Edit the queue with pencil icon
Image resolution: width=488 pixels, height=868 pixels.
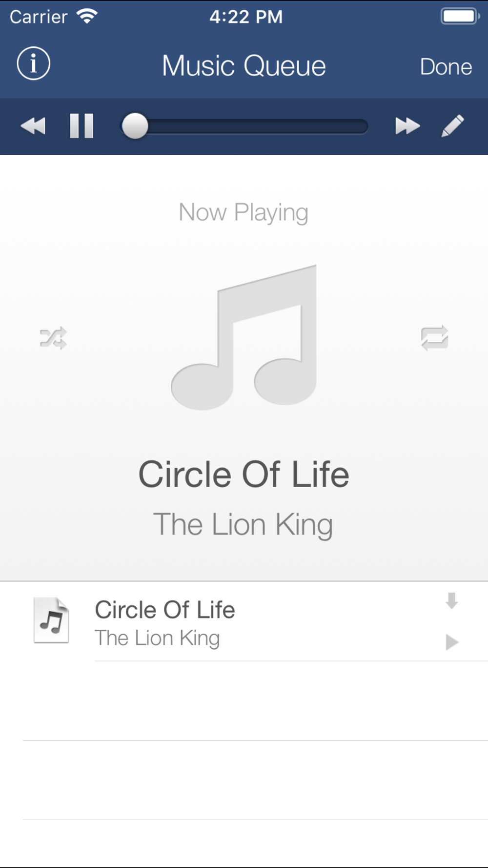[452, 126]
